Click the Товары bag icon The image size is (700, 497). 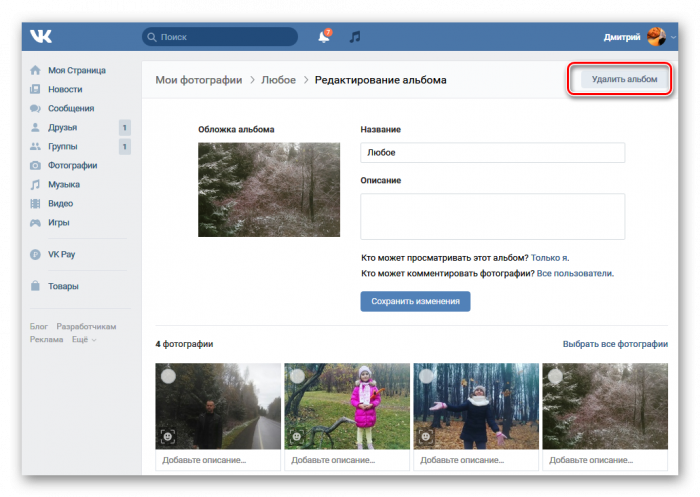[x=36, y=286]
